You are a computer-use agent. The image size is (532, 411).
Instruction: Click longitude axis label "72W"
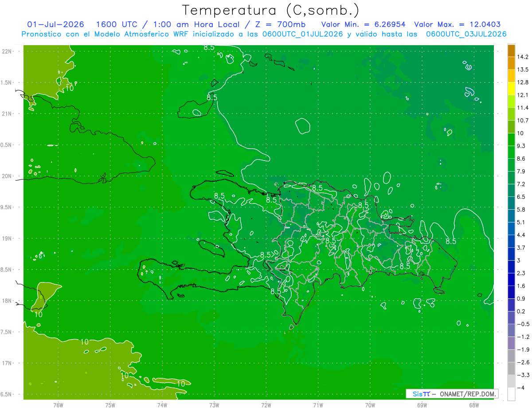[x=266, y=405]
